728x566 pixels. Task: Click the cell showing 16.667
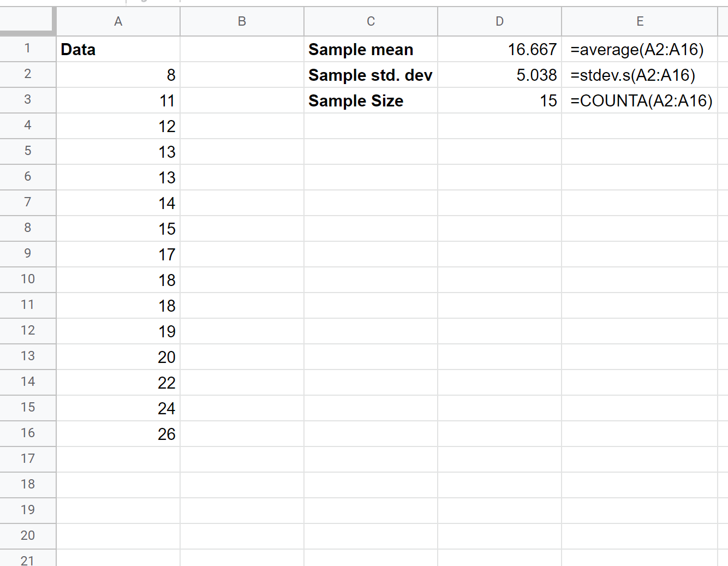[499, 50]
